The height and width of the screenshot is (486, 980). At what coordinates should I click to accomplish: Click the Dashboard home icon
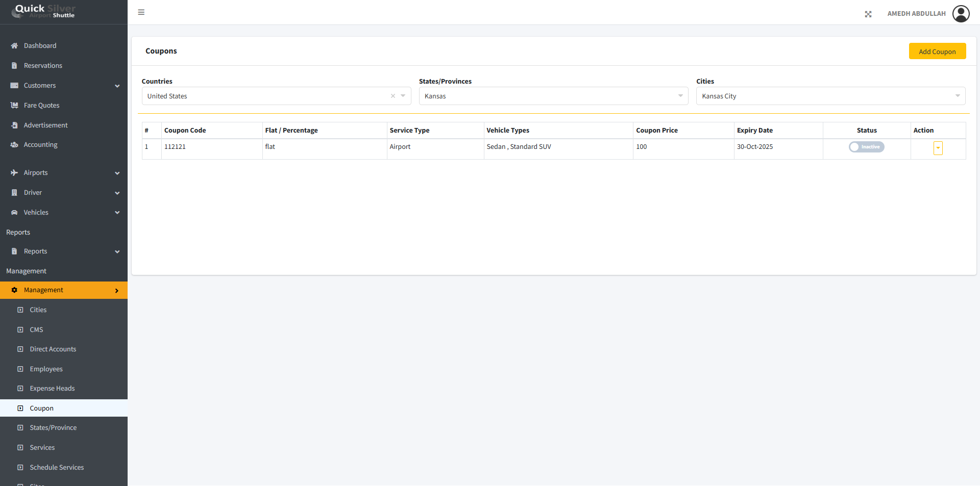[14, 46]
